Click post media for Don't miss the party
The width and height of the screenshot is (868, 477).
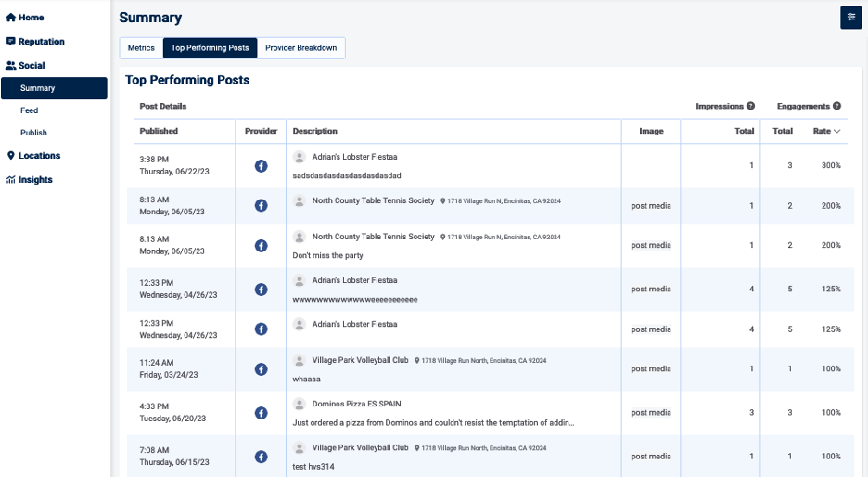click(x=651, y=245)
